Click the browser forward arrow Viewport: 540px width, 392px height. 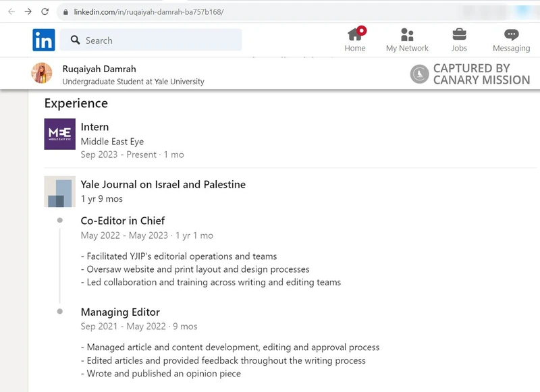(x=28, y=11)
